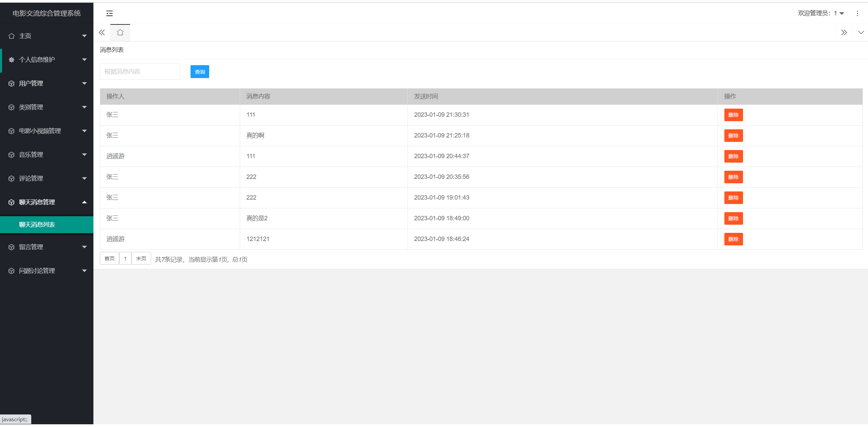The height and width of the screenshot is (427, 868).
Task: Click the 末页 pagination button
Action: 141,259
